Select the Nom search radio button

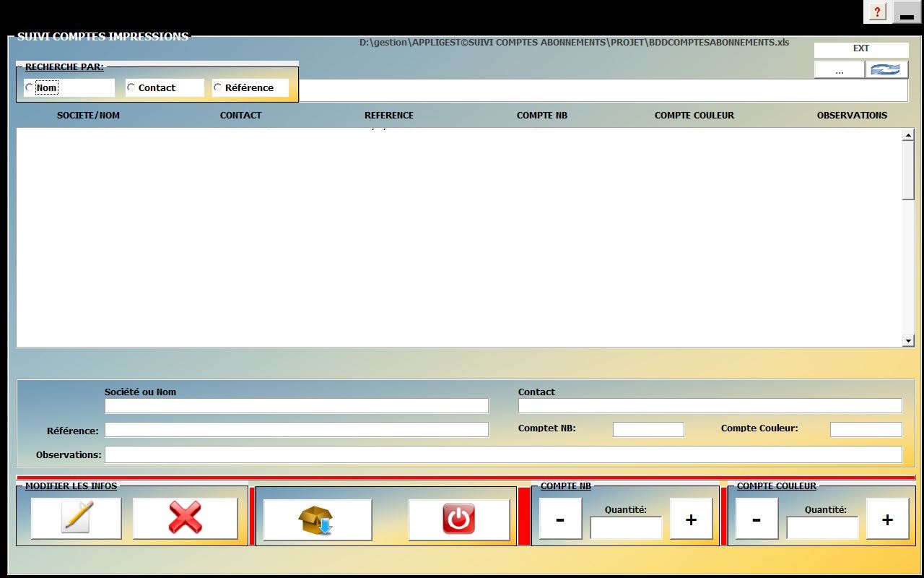pos(30,87)
